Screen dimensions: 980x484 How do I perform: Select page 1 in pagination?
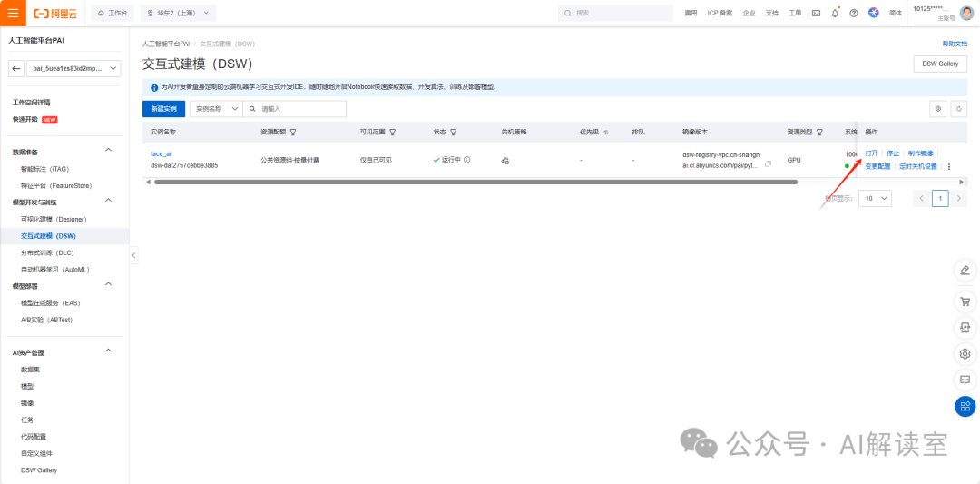[940, 198]
